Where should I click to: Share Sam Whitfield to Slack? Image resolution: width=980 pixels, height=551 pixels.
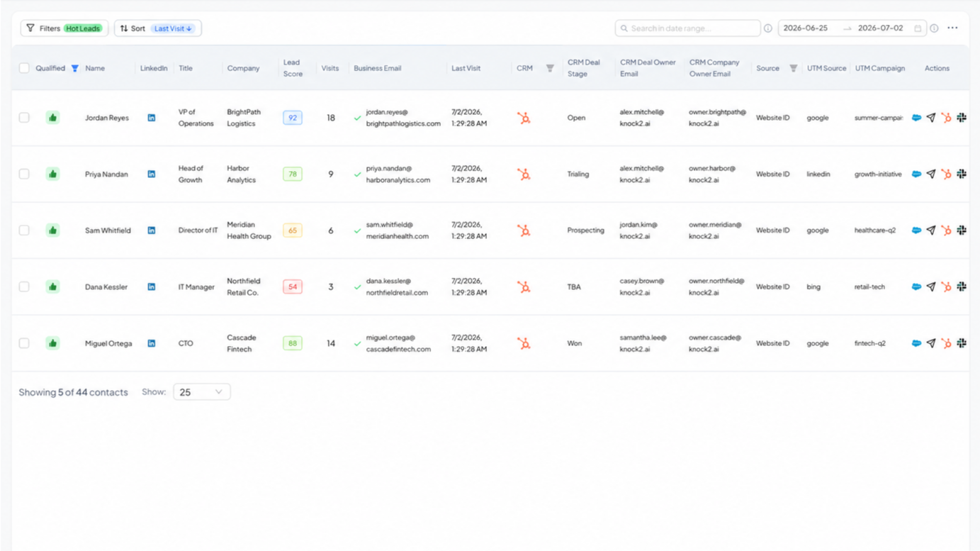click(962, 230)
